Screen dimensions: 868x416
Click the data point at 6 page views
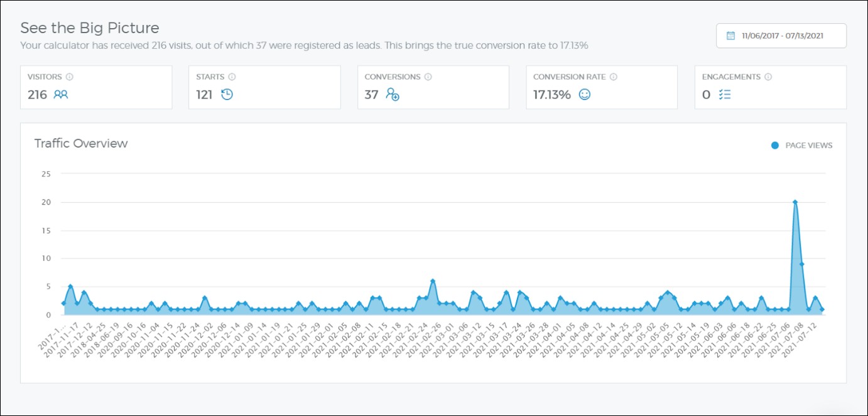pyautogui.click(x=433, y=281)
